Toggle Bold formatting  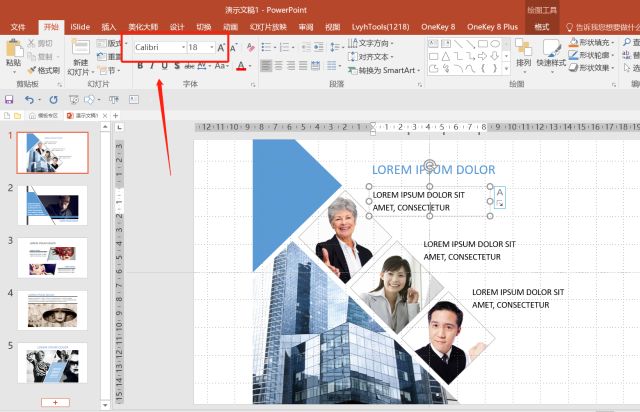pos(140,65)
